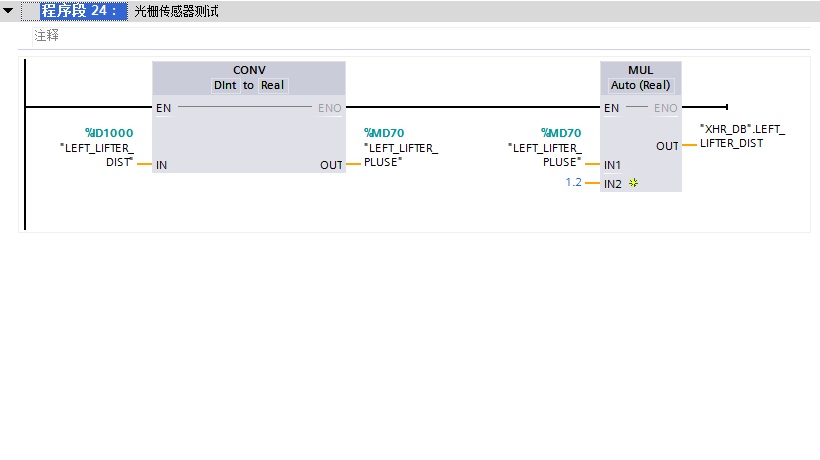Select "LEFT_LIFTER_PLUSE" tag at CONV OUT

(401, 155)
